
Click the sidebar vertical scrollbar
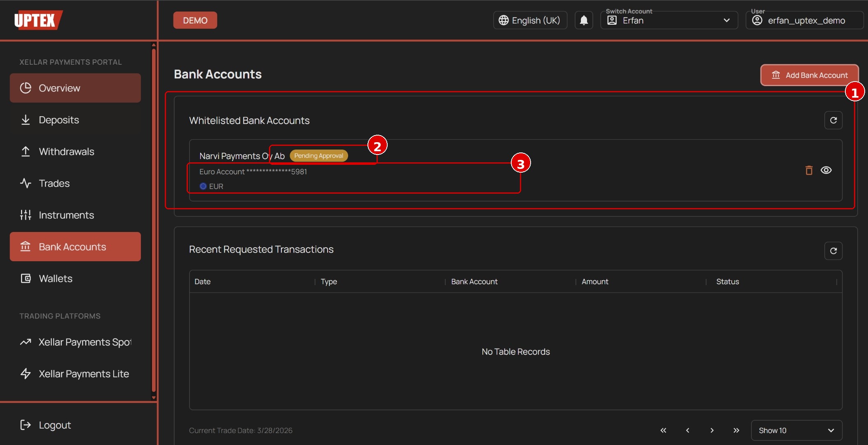pos(154,220)
